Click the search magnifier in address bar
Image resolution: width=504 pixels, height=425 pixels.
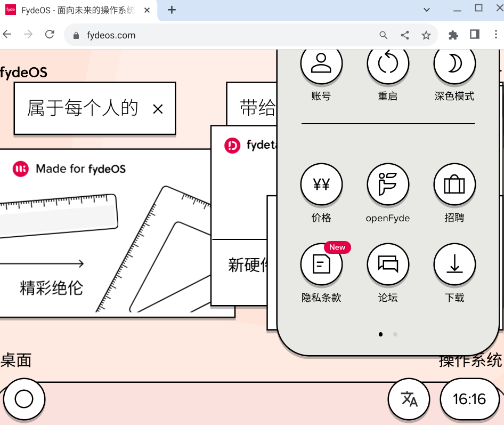383,35
